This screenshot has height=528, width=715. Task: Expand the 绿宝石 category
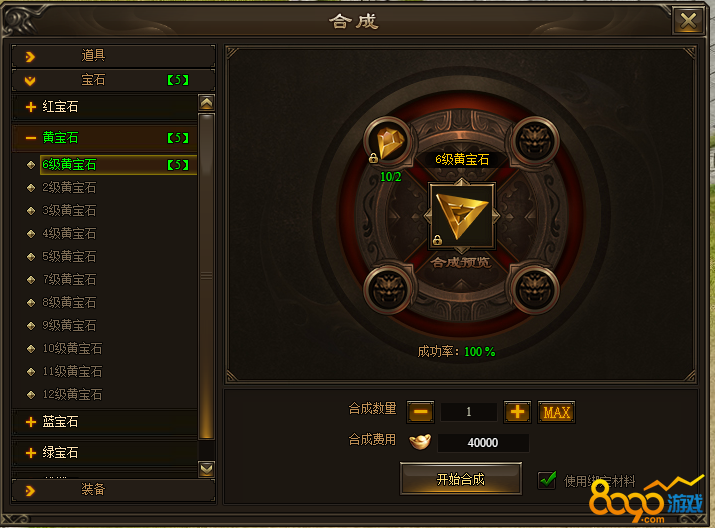pyautogui.click(x=105, y=453)
